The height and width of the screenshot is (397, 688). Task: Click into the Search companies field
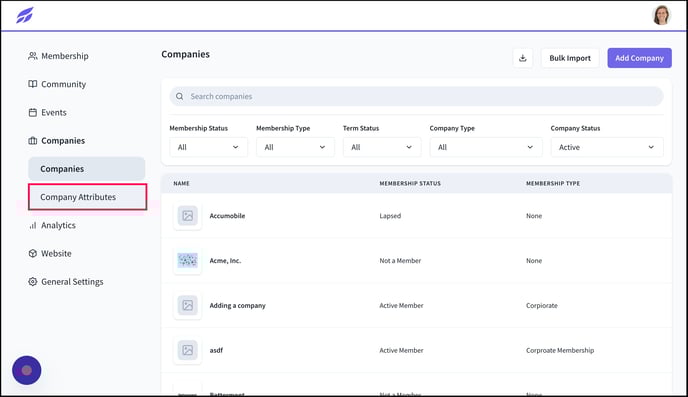416,96
